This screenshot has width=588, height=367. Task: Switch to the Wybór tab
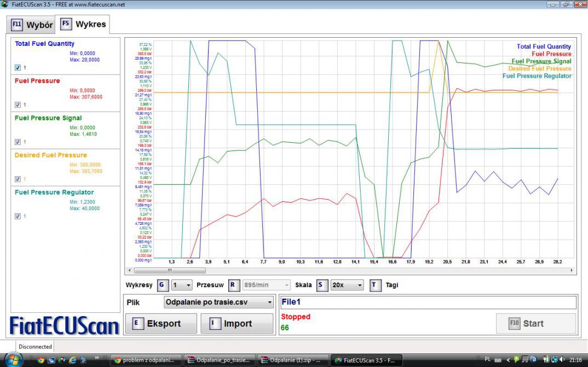[32, 25]
